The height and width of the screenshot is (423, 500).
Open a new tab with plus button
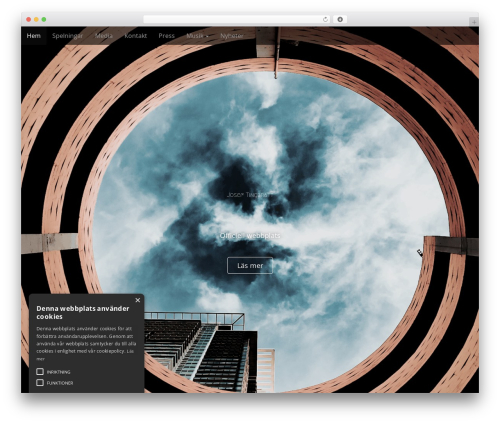pyautogui.click(x=474, y=22)
